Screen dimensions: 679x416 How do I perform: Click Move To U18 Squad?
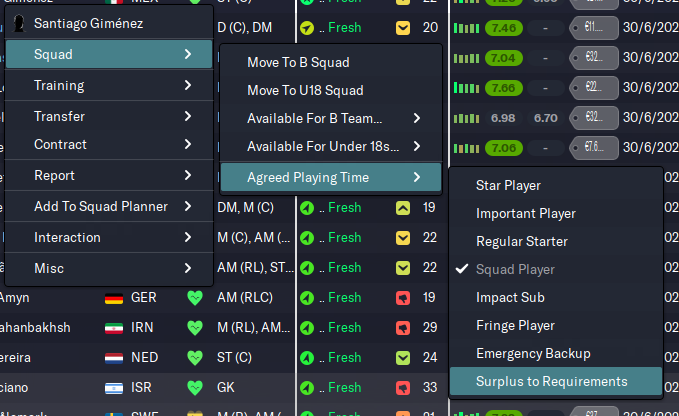[305, 91]
